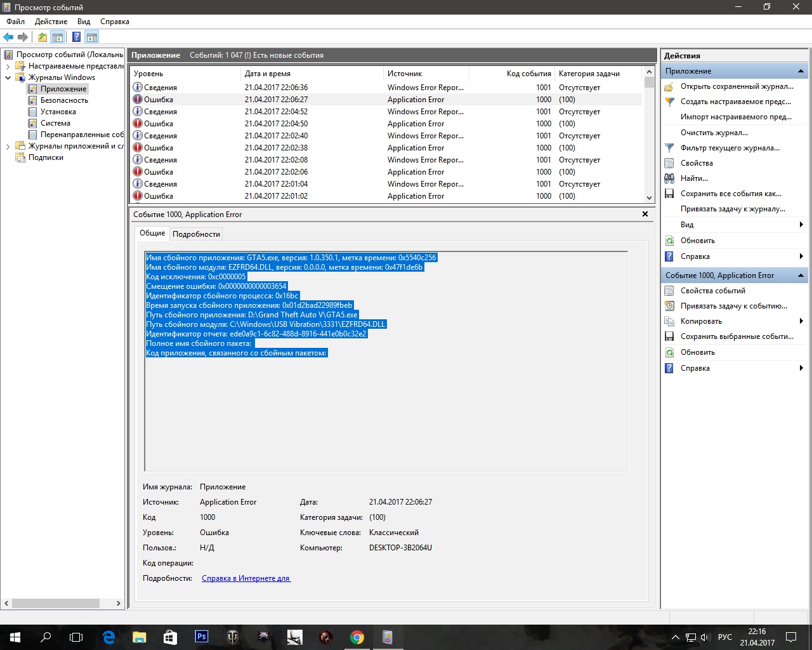The height and width of the screenshot is (650, 812).
Task: Switch to the 'Общие' tab
Action: (x=152, y=233)
